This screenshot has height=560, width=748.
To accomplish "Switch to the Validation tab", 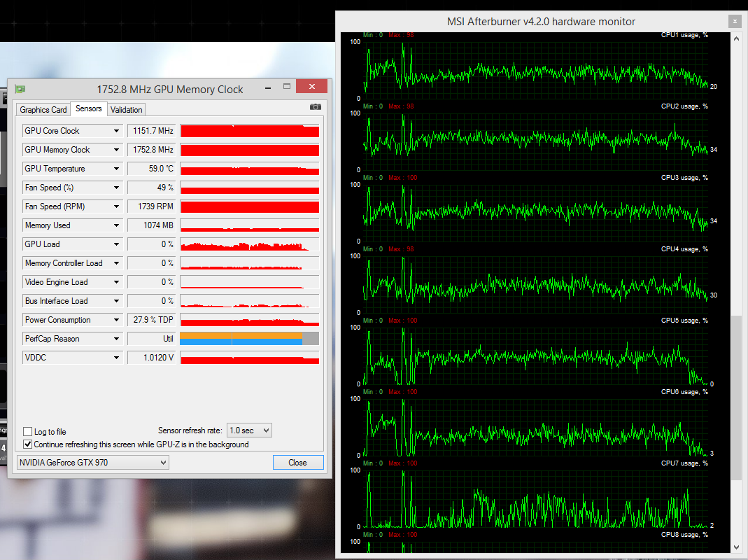I will click(x=127, y=110).
